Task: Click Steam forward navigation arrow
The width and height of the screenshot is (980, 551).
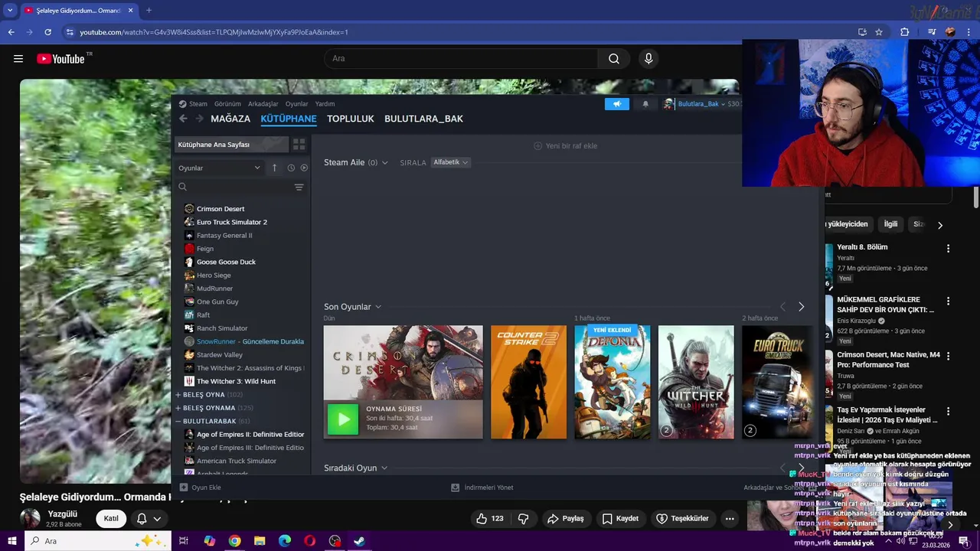Action: [200, 119]
